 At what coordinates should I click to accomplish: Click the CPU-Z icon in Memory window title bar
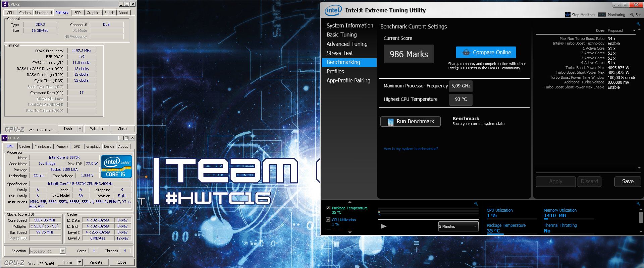coord(5,4)
